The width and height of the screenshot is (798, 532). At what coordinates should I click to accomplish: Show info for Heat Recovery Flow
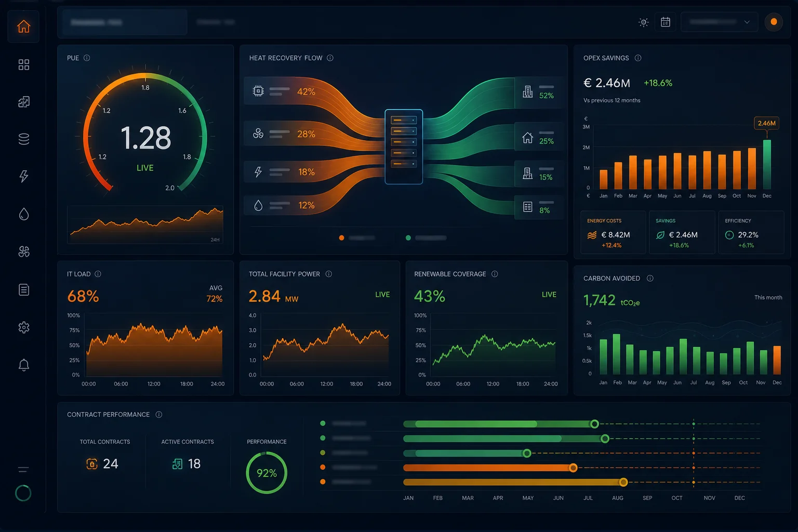click(330, 58)
